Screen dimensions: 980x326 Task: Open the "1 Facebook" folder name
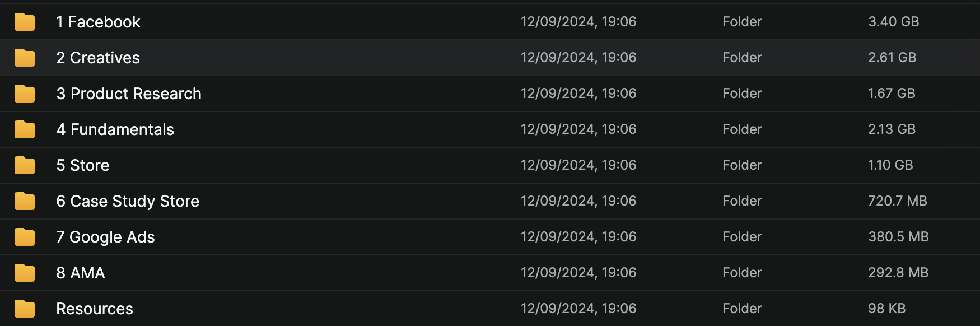coord(98,22)
